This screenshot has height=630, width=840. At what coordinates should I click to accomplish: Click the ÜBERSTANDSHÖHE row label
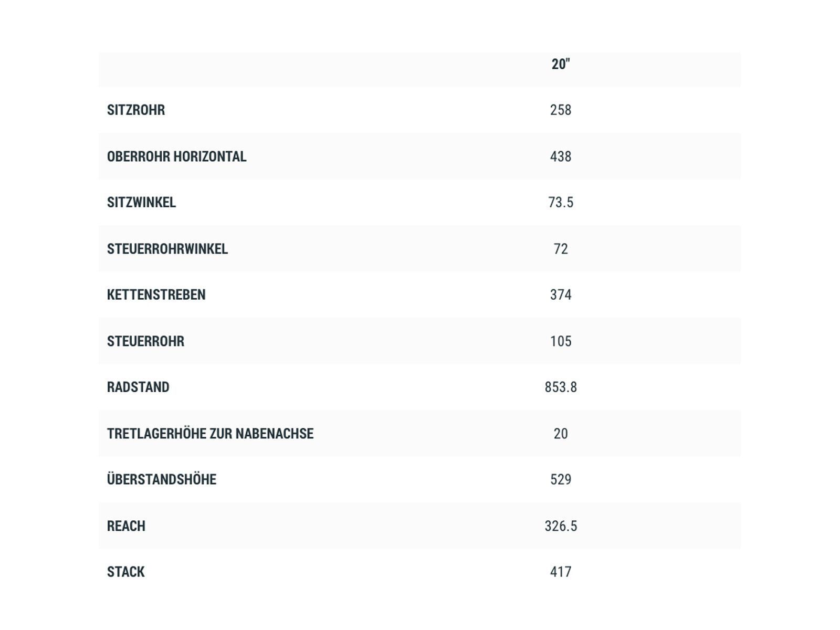[162, 480]
